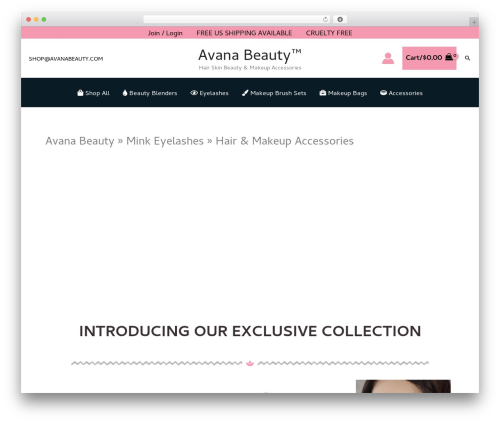The image size is (500, 423).
Task: Click the droplet icon beside Beauty Blenders
Action: pos(125,93)
